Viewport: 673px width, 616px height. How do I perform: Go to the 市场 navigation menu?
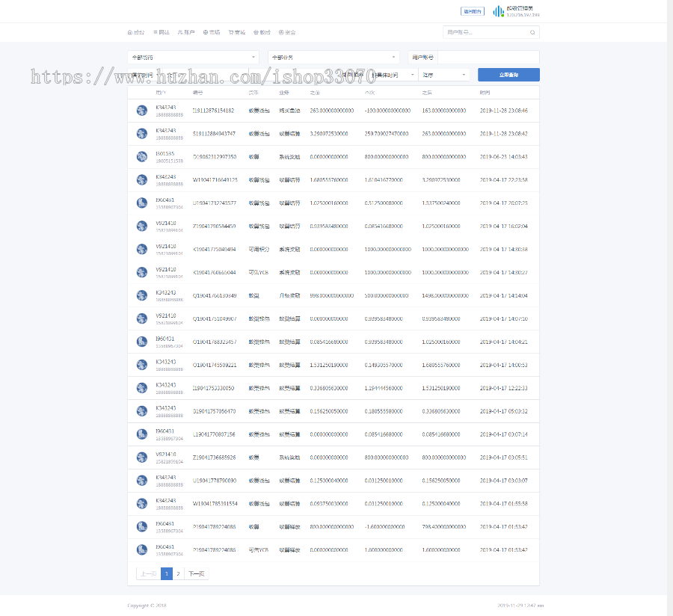pyautogui.click(x=212, y=33)
